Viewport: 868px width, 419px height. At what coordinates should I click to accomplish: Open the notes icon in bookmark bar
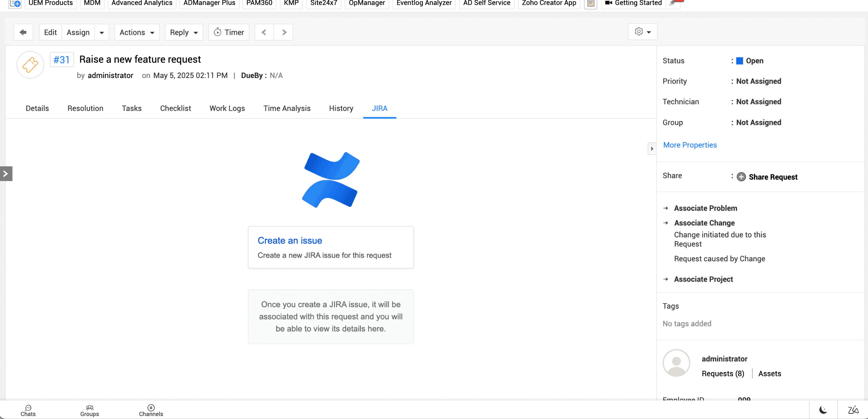tap(591, 4)
